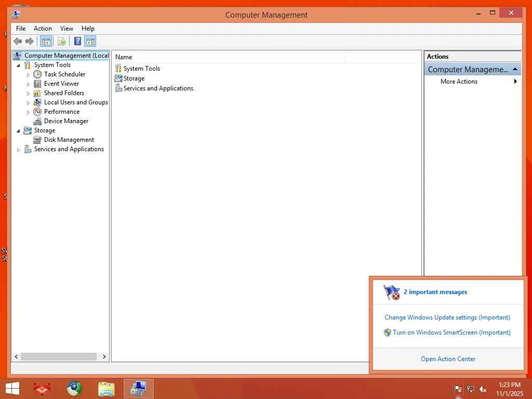Open the Help toolbar icon
The height and width of the screenshot is (399, 532).
[78, 42]
